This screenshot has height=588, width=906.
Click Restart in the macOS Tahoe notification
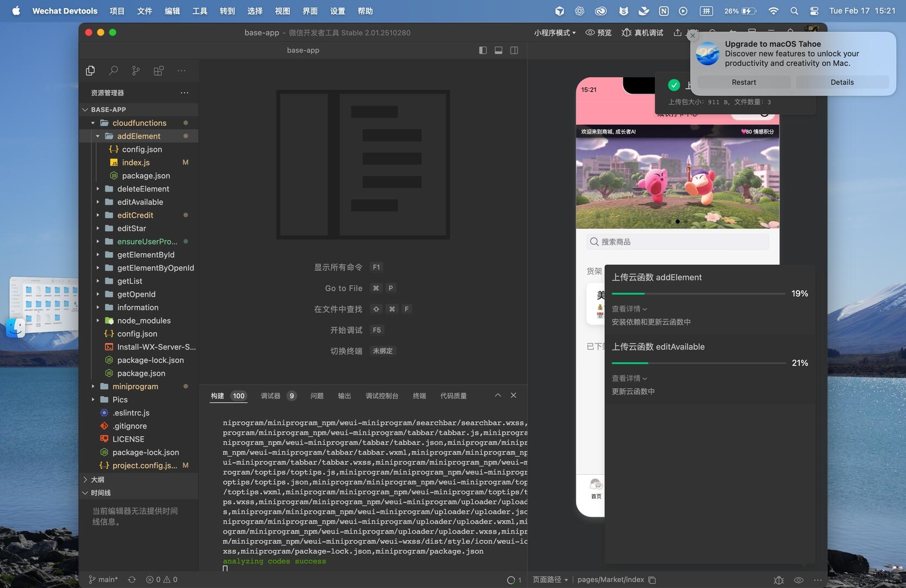click(x=744, y=82)
